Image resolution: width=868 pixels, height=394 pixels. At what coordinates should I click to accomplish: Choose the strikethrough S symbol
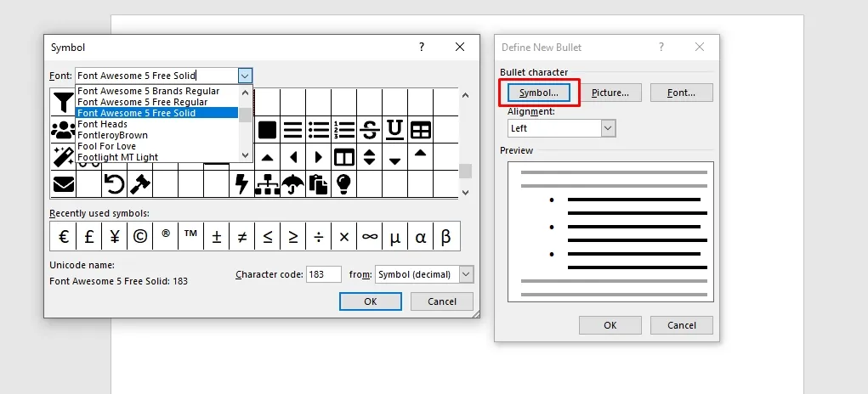[x=369, y=131]
